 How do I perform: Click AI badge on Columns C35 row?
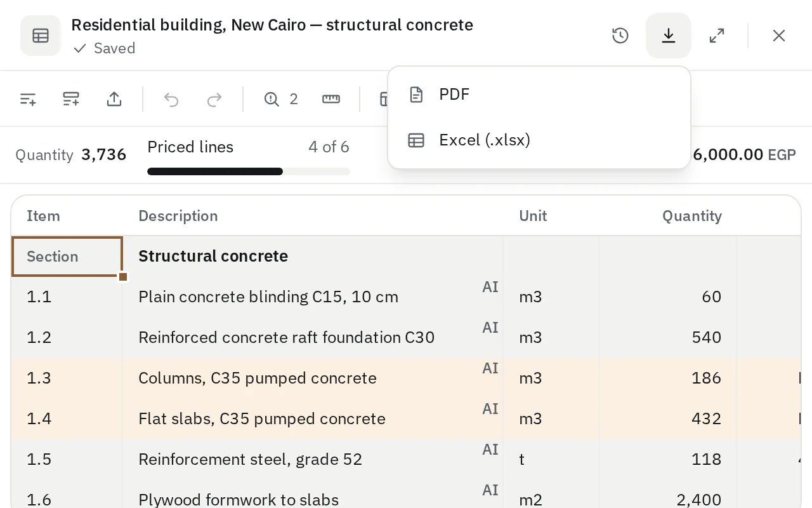tap(490, 368)
